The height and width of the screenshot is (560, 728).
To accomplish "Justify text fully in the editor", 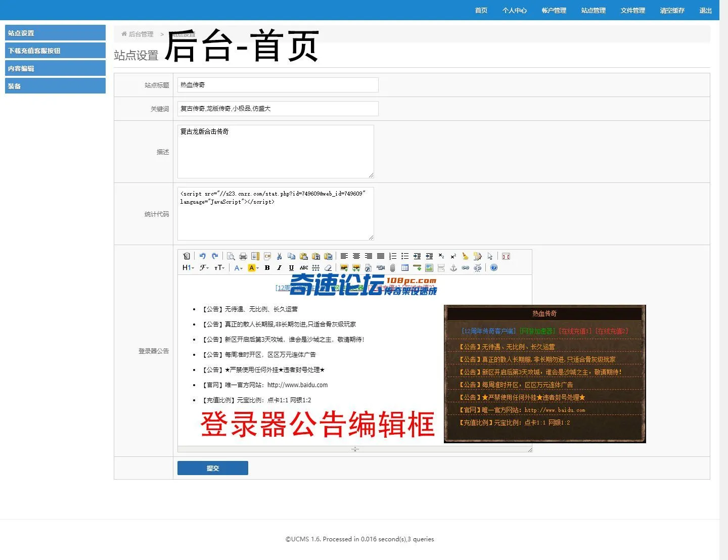I will coord(381,256).
